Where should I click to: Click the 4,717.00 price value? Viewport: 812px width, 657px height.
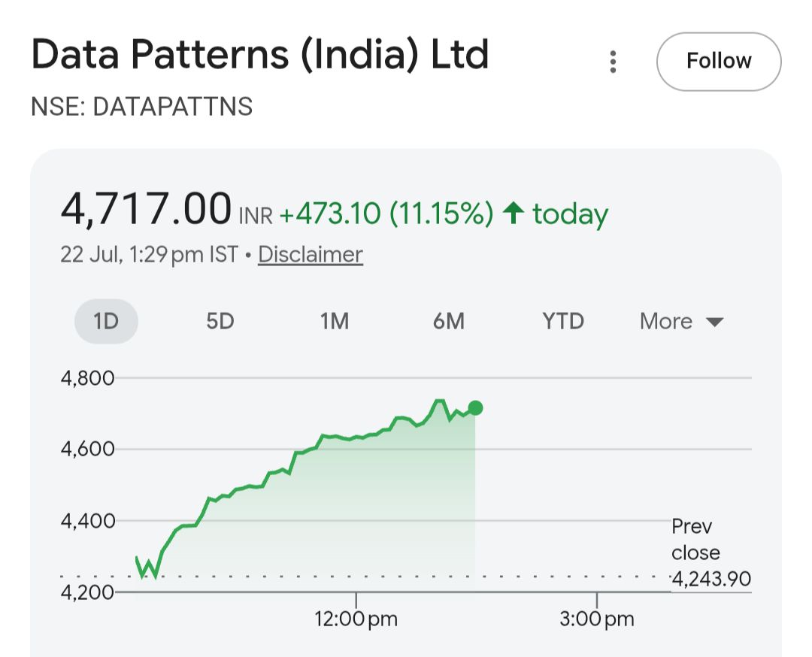146,209
